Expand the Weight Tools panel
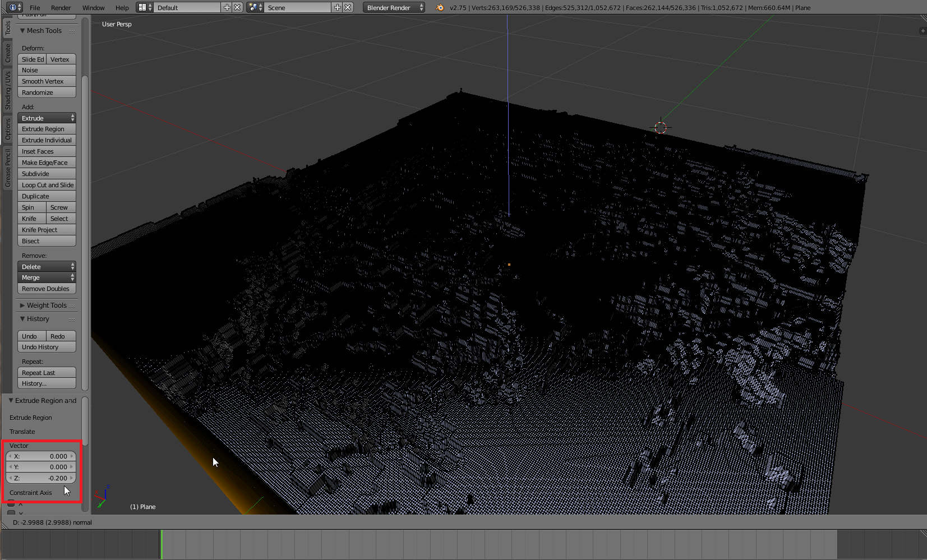 (x=22, y=306)
